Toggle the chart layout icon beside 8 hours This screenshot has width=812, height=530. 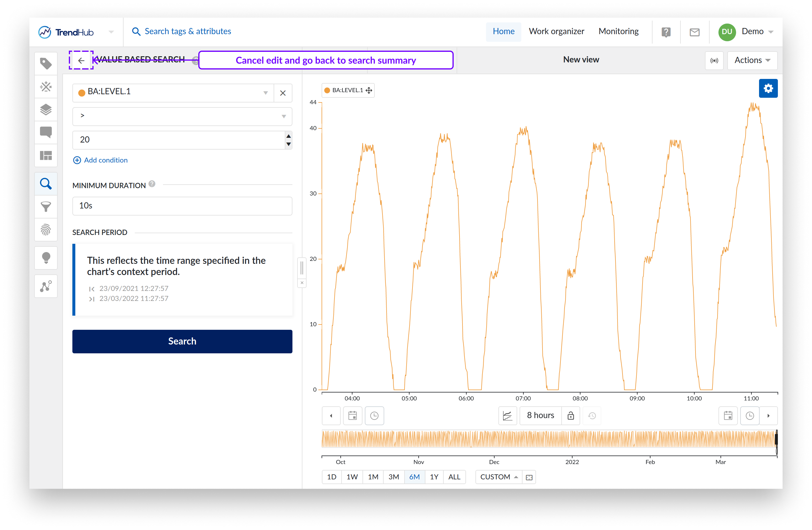coord(507,415)
